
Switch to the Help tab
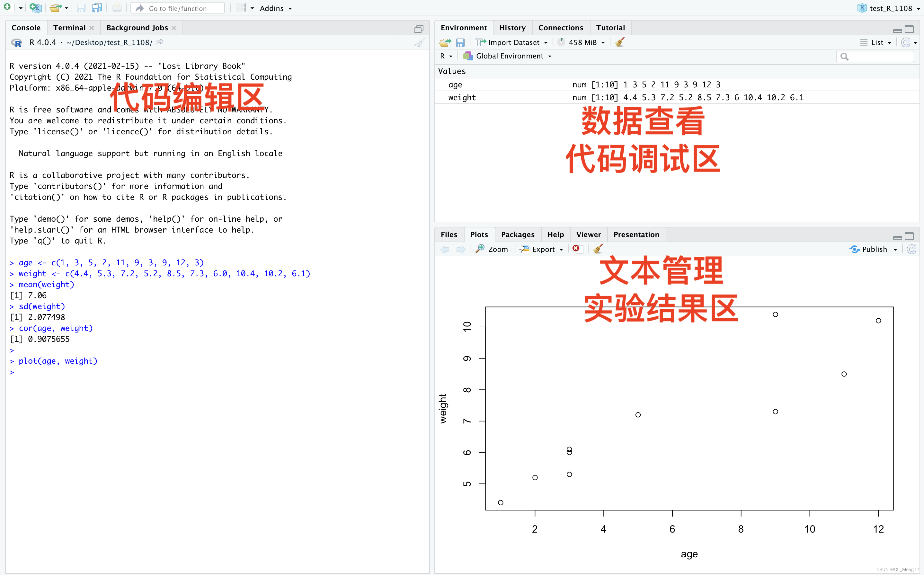pyautogui.click(x=555, y=234)
